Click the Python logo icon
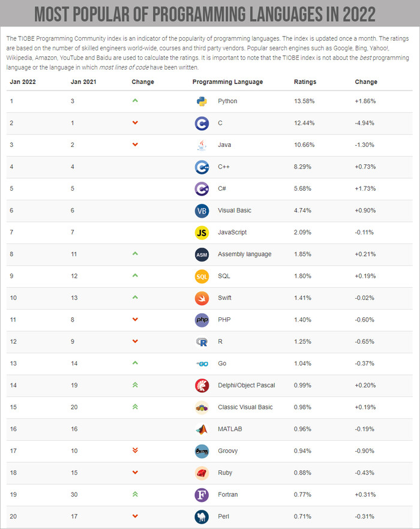 click(202, 101)
